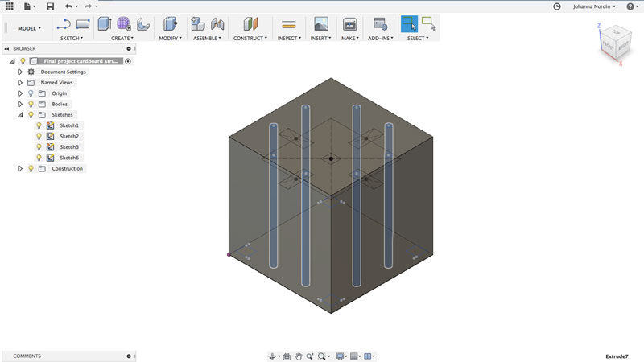Screen dimensions: 644x362
Task: Open the SKETCH menu
Action: [x=72, y=38]
